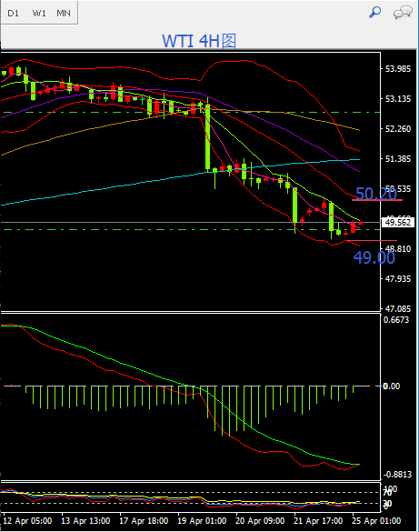The height and width of the screenshot is (532, 419).
Task: Open the magnifier search icon
Action: click(x=375, y=12)
